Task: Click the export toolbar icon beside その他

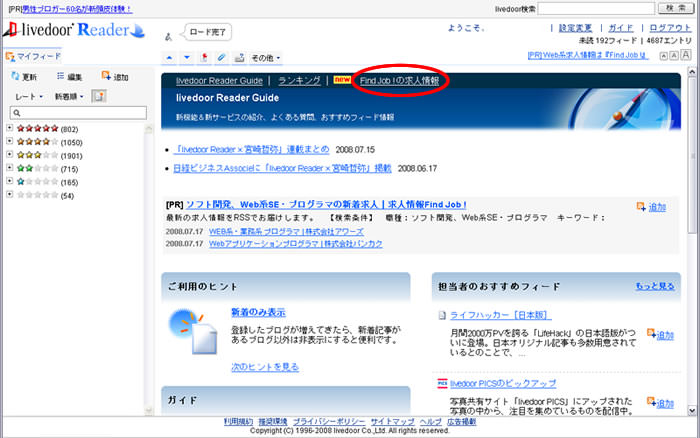Action: click(239, 58)
